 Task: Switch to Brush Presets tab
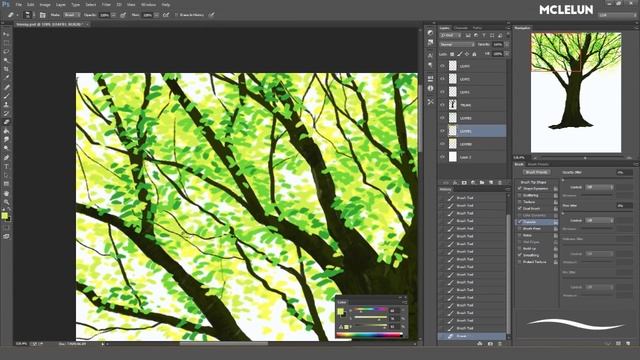[x=538, y=164]
